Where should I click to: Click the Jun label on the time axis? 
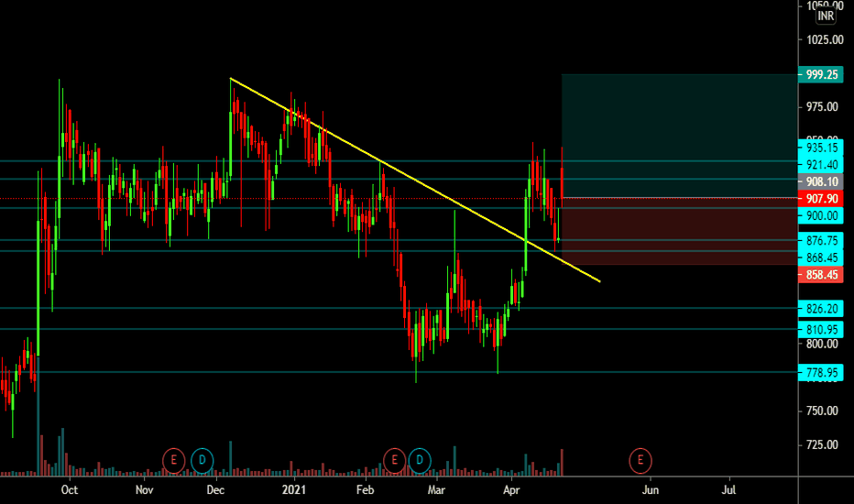651,490
